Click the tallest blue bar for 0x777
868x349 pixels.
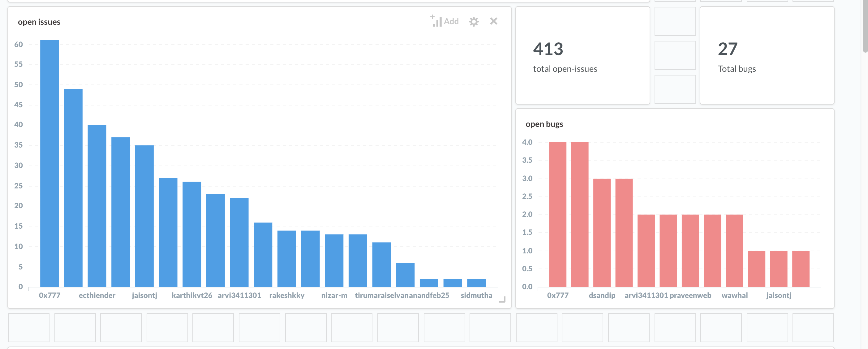(49, 163)
